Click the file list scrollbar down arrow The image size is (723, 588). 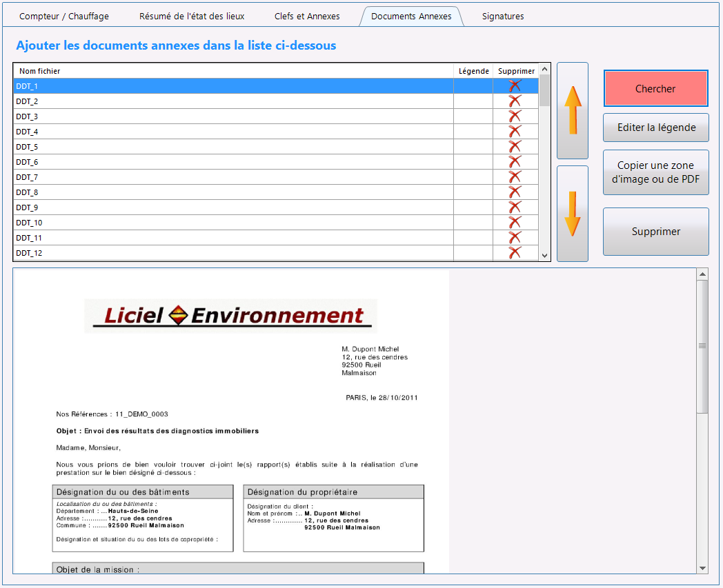click(544, 255)
